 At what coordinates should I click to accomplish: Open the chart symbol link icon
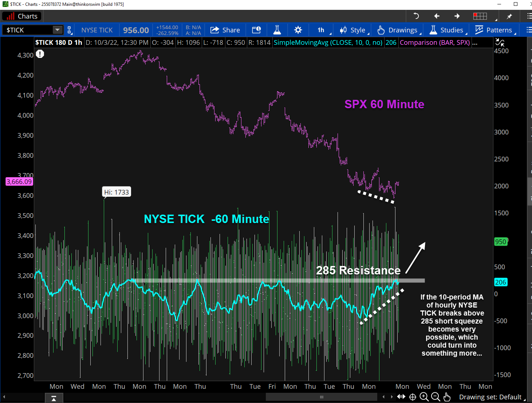69,30
